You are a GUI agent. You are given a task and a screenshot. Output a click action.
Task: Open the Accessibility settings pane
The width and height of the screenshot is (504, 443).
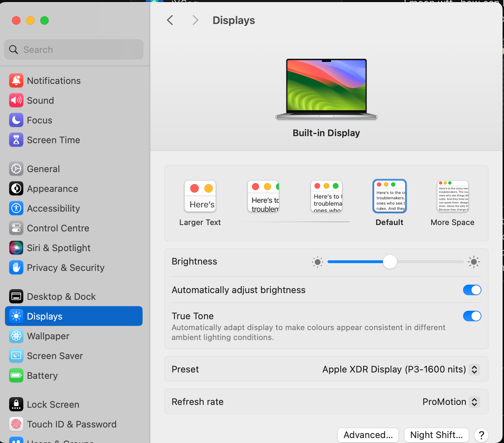pyautogui.click(x=74, y=208)
